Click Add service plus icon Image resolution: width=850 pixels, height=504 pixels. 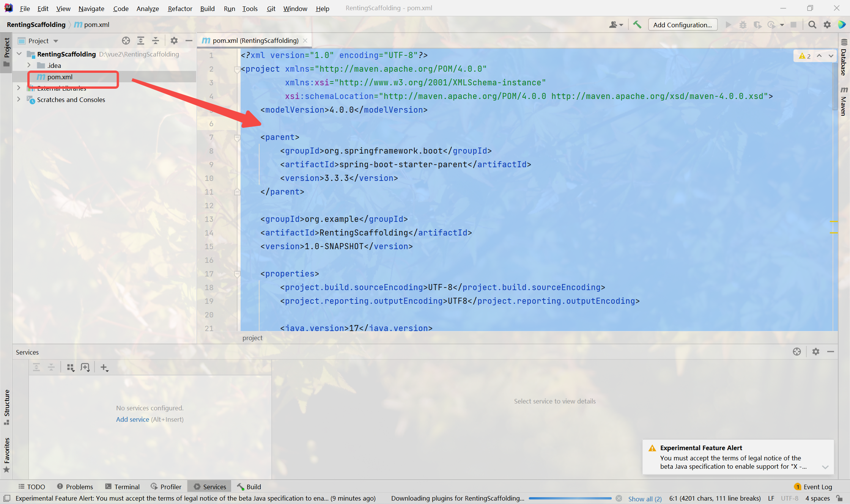(104, 367)
